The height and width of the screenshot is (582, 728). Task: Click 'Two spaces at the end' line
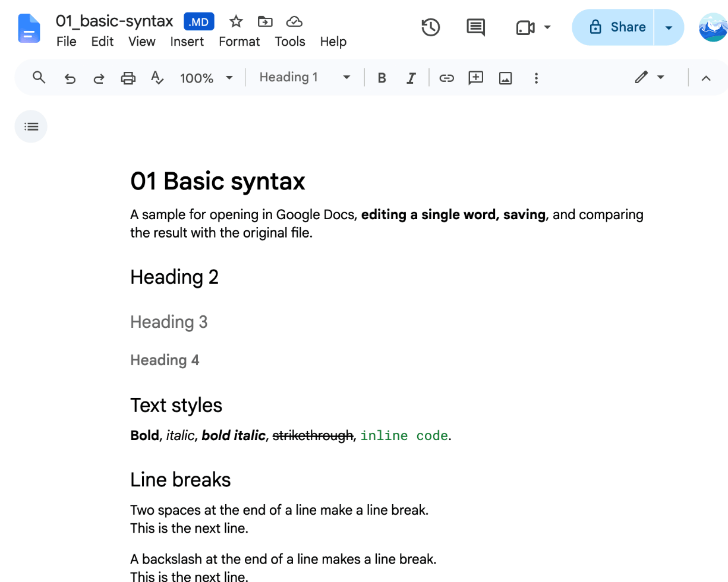pyautogui.click(x=279, y=510)
